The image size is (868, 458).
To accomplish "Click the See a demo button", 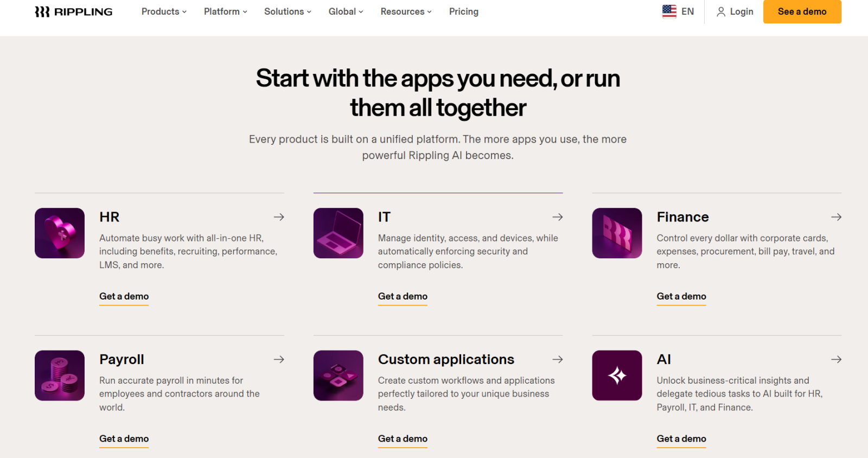I will (x=802, y=11).
